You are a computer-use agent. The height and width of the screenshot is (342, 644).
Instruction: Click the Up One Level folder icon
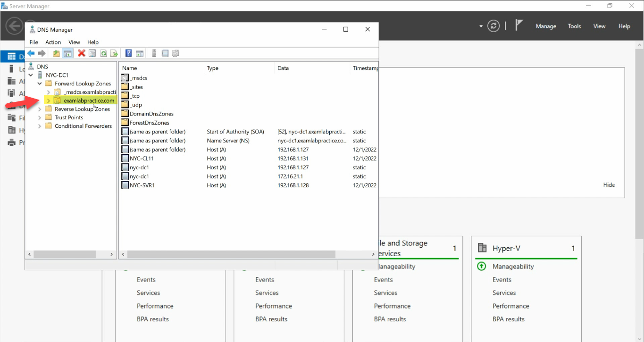pos(56,53)
